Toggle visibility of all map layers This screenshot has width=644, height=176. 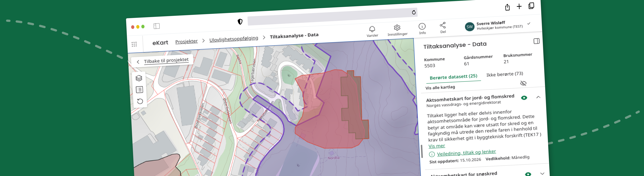523,83
